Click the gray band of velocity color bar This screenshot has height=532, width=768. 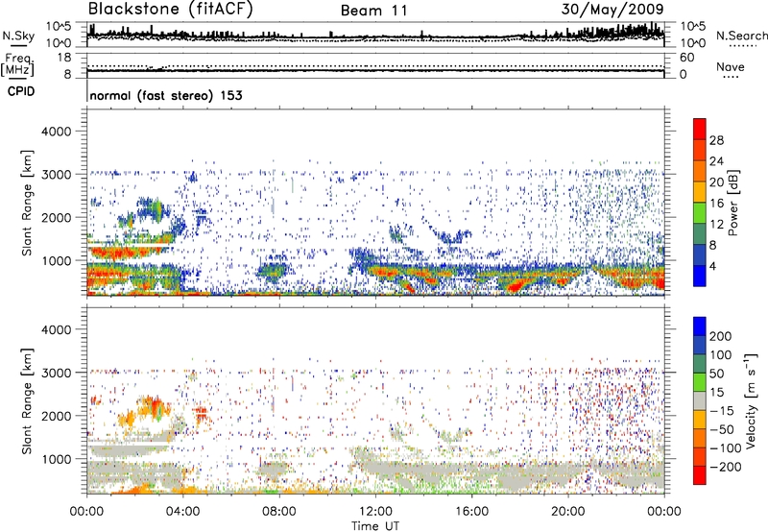click(x=700, y=401)
